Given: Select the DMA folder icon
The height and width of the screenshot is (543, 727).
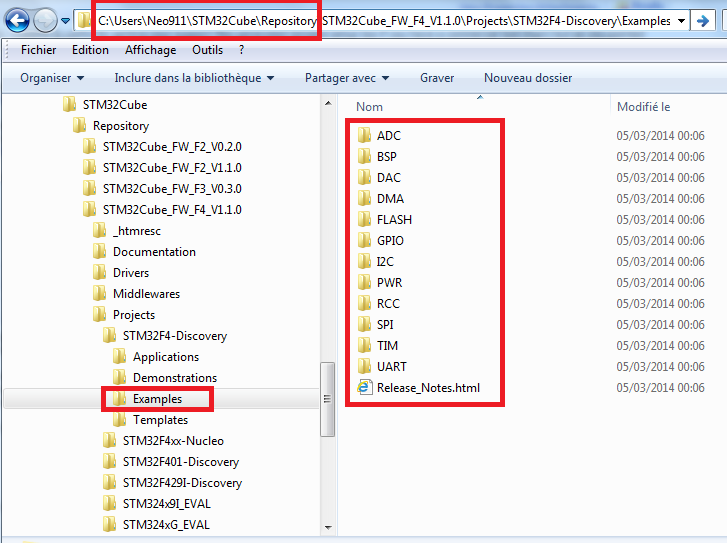Looking at the screenshot, I should coord(364,198).
